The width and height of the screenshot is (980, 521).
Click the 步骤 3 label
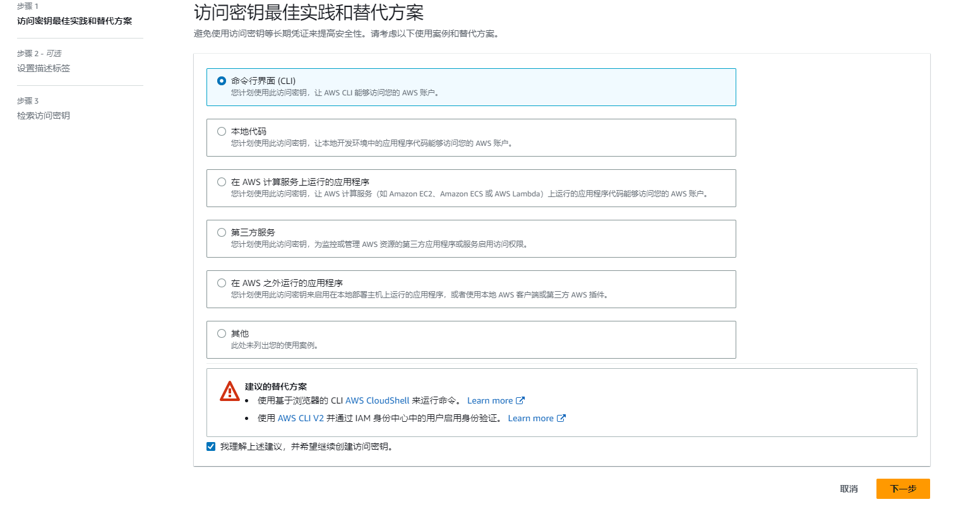pos(28,101)
